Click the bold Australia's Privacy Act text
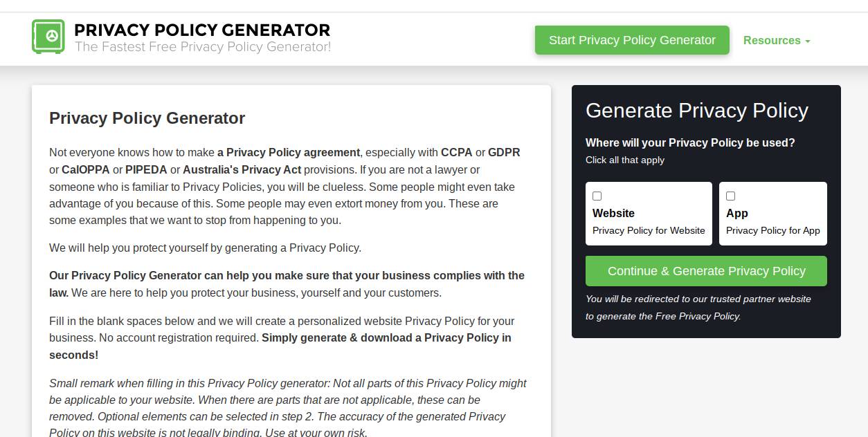The image size is (868, 437). [242, 170]
